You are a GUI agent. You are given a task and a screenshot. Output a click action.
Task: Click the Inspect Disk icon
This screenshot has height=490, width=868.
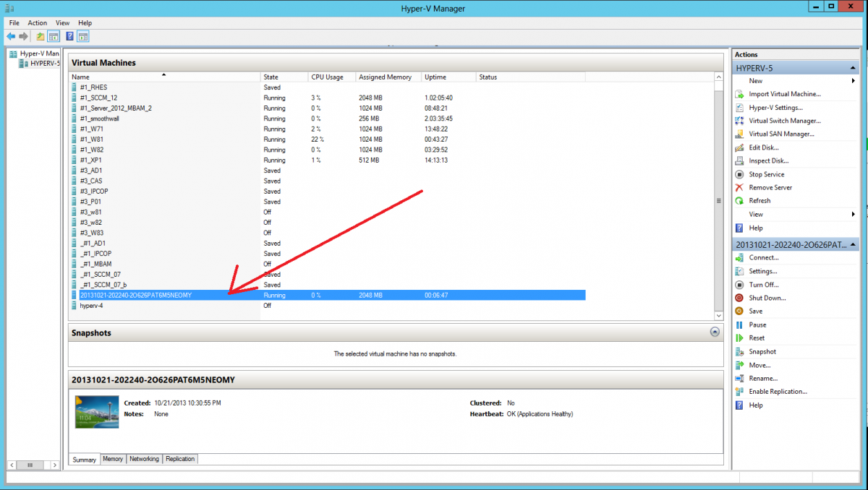pyautogui.click(x=739, y=160)
